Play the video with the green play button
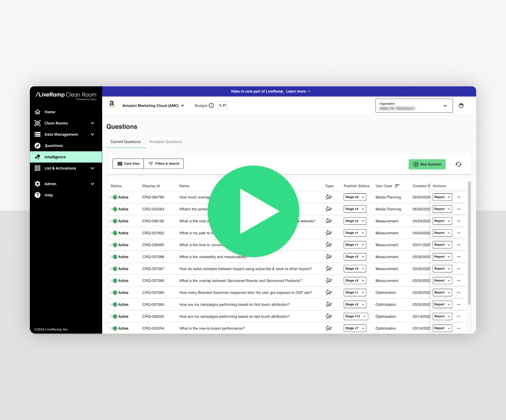Screen dimensions: 506x420 (x=254, y=212)
